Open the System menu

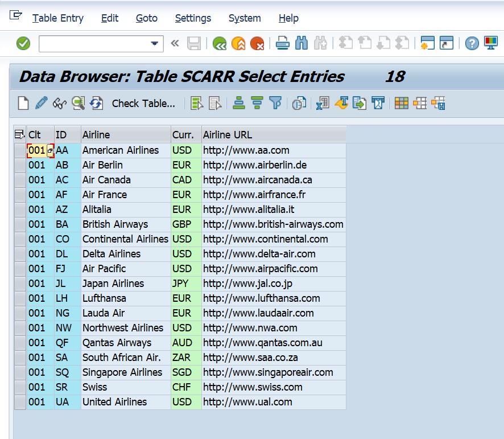pyautogui.click(x=245, y=18)
